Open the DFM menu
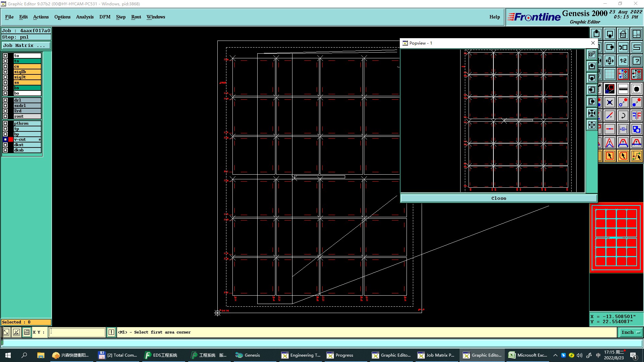644x362 pixels. pyautogui.click(x=105, y=17)
